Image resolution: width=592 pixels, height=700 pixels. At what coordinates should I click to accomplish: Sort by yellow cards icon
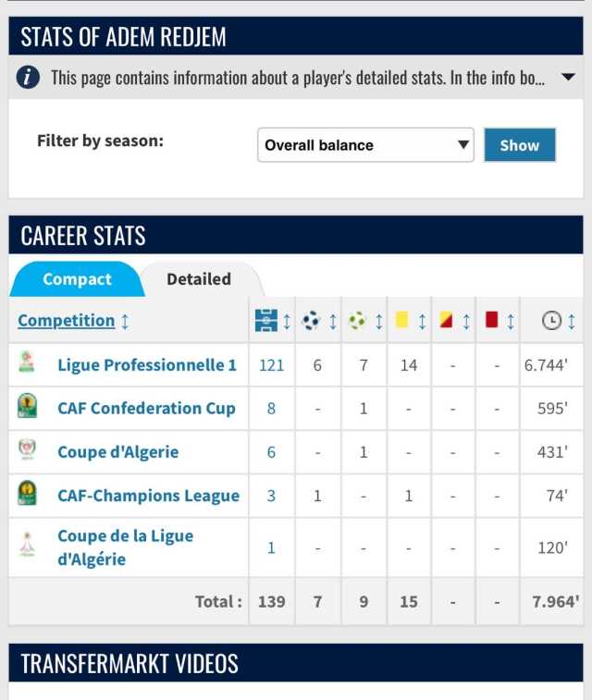tap(401, 320)
